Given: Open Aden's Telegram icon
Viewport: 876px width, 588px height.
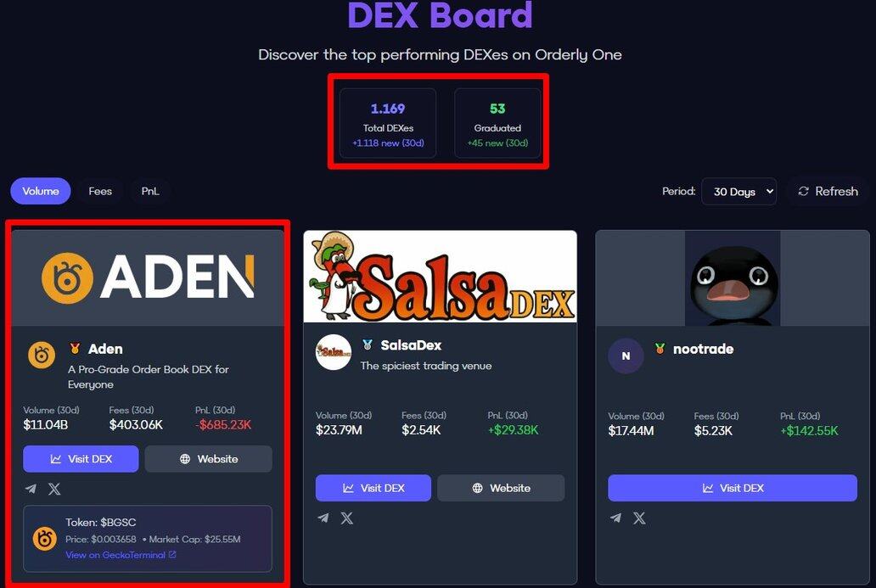Looking at the screenshot, I should (x=31, y=490).
